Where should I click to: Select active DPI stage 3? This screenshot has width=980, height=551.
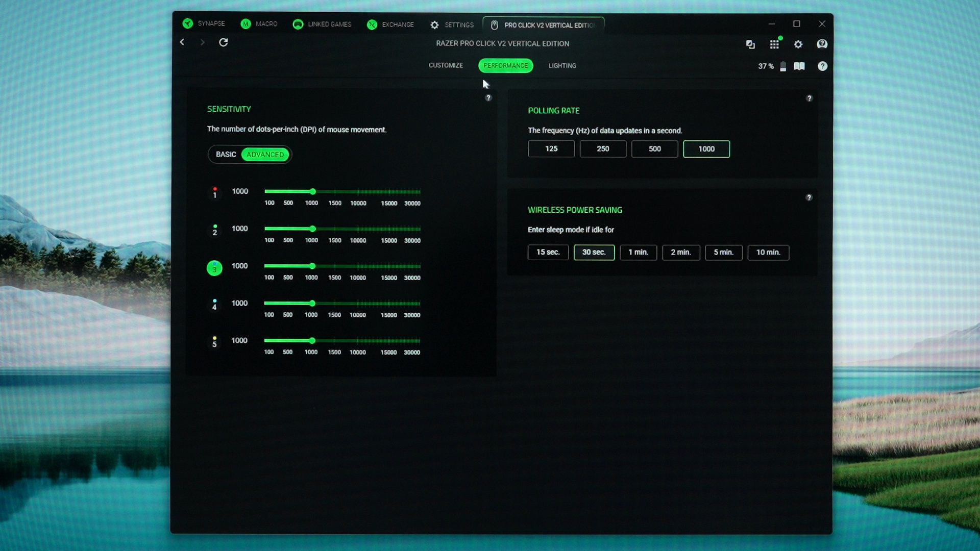[x=214, y=268]
